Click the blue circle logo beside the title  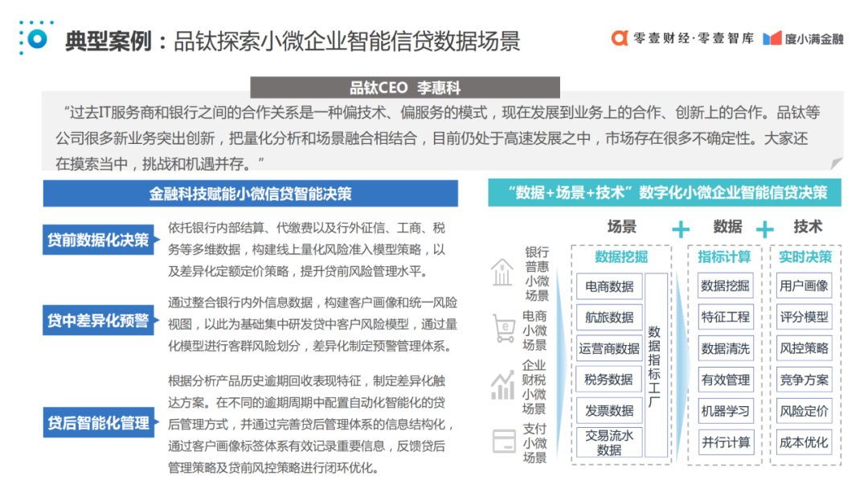coord(37,39)
